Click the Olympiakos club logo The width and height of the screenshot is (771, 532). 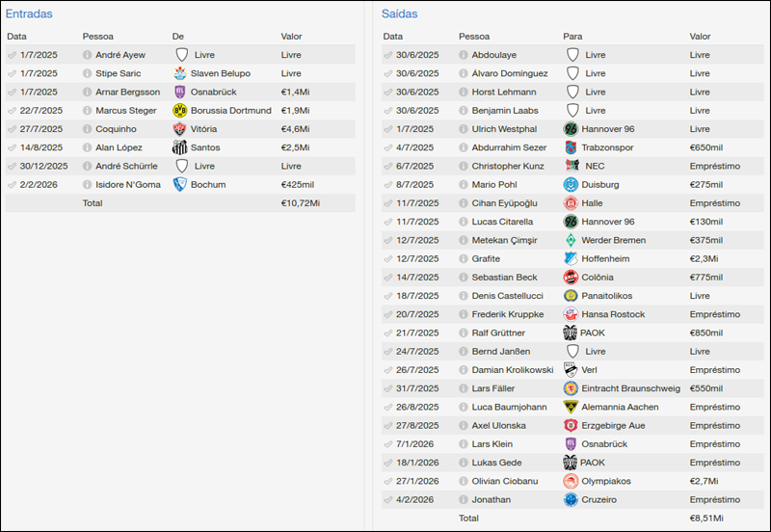(571, 481)
